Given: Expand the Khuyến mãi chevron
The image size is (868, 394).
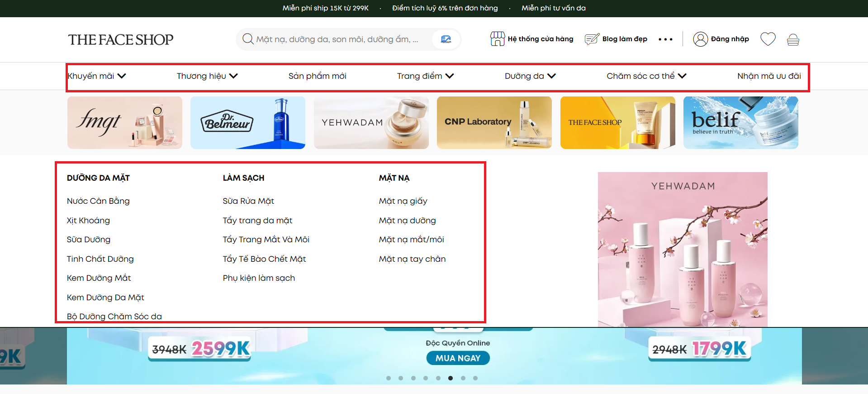Looking at the screenshot, I should (122, 76).
